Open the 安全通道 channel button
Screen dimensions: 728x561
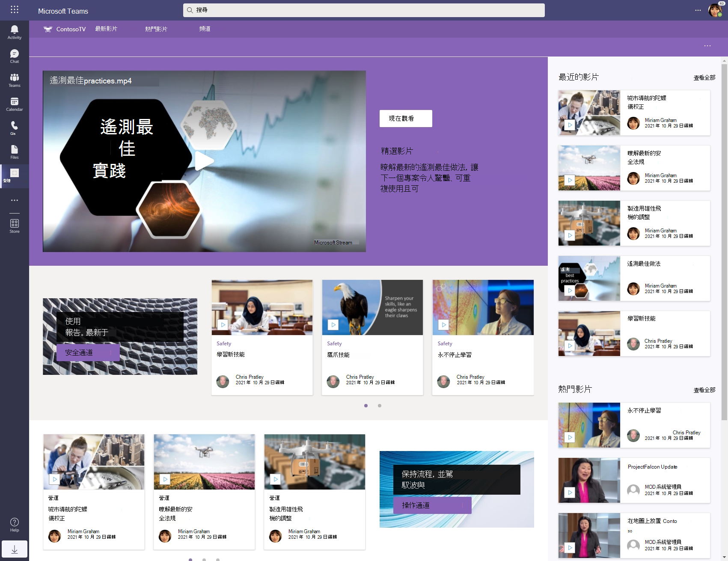pos(88,353)
